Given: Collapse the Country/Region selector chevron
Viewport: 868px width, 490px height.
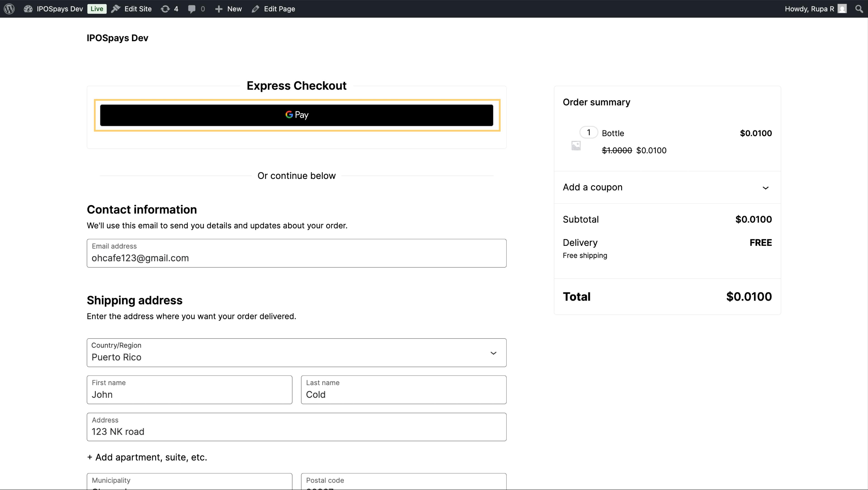Looking at the screenshot, I should pyautogui.click(x=494, y=353).
